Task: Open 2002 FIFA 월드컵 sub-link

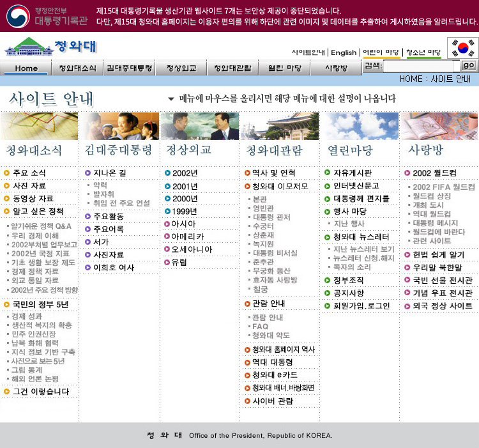Action: pyautogui.click(x=444, y=187)
